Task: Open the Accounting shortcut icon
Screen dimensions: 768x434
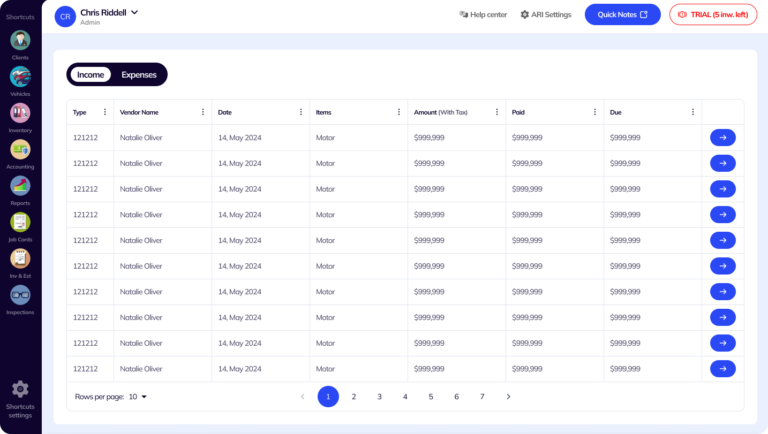Action: click(x=20, y=150)
